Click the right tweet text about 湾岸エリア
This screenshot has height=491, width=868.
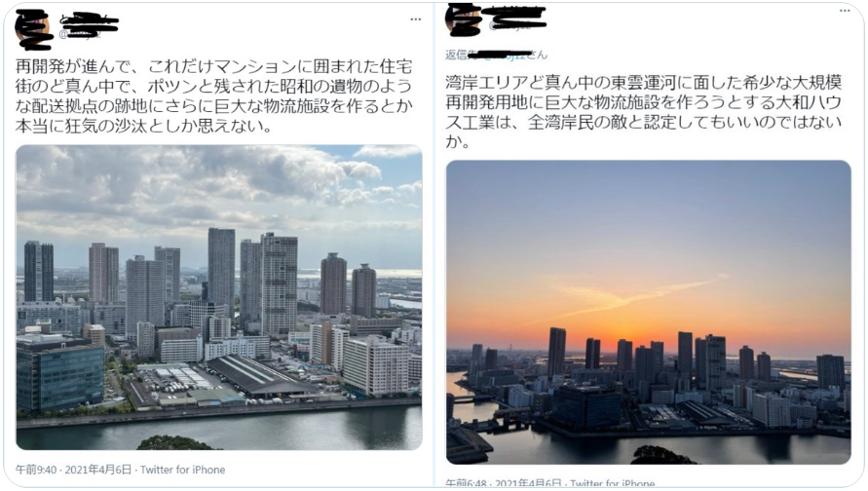point(644,112)
